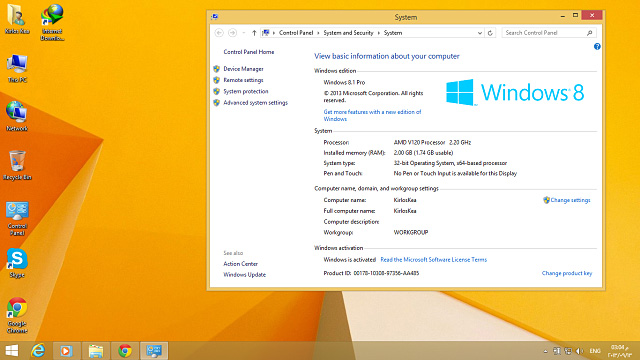Viewport: 640px width, 360px height.
Task: Expand the address bar history dropdown
Action: click(480, 33)
